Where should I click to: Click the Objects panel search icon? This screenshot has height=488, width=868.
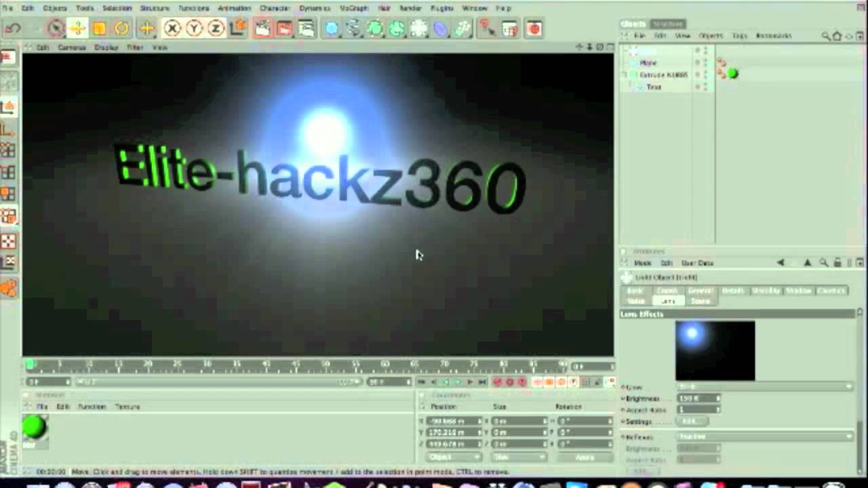[x=825, y=36]
